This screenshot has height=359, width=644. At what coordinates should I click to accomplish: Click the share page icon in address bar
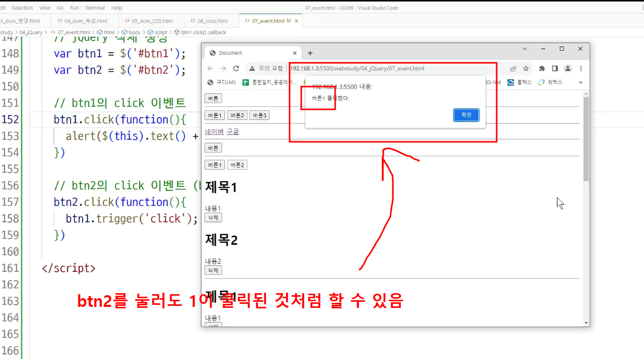[513, 68]
